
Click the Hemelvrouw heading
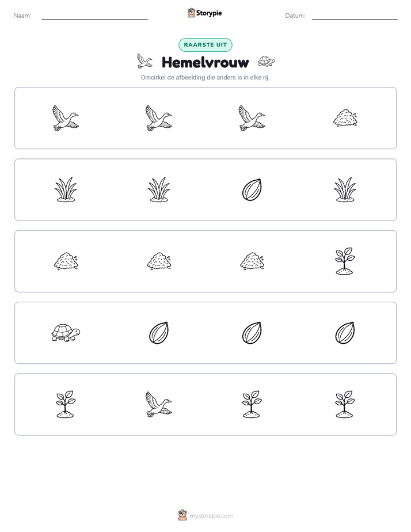coord(205,62)
